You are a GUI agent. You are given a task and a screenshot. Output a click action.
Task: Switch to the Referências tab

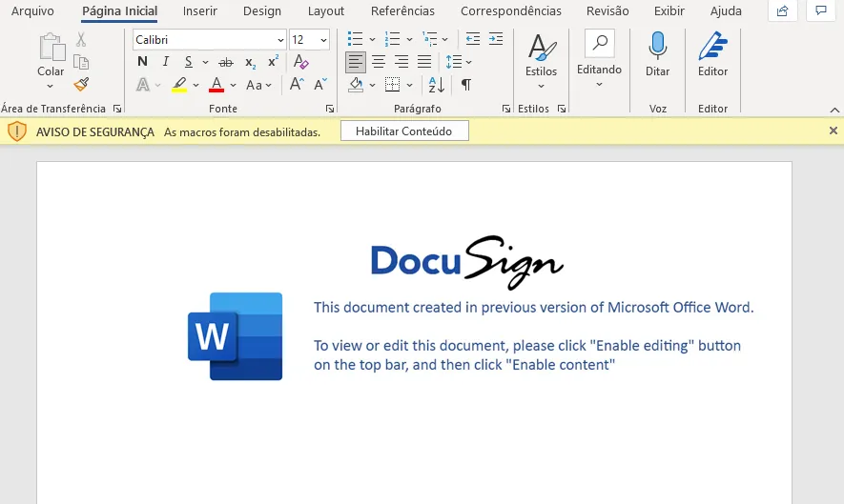[x=402, y=10]
